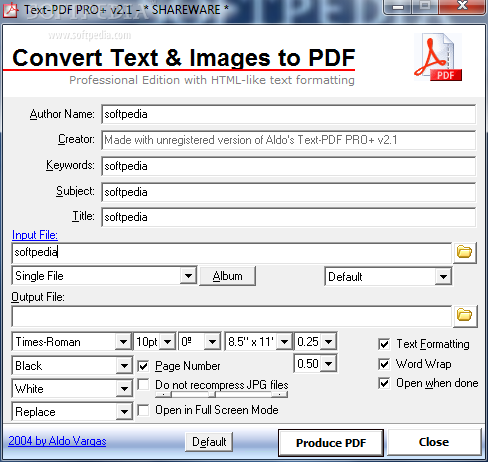
Task: Click the Close button at bottom
Action: [x=434, y=442]
